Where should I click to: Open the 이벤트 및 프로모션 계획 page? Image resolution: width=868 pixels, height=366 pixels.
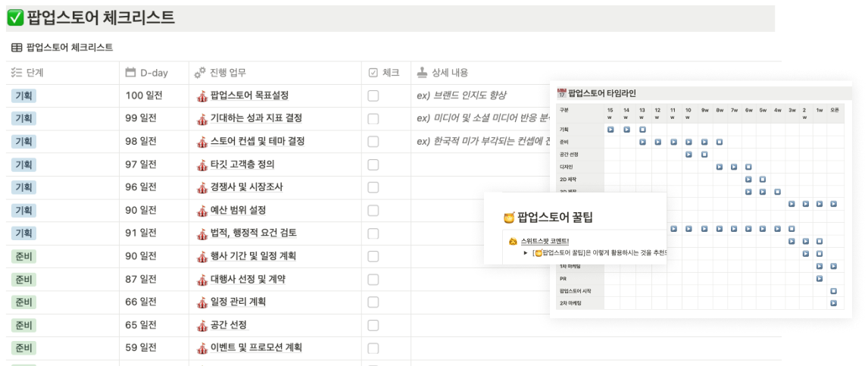[x=256, y=349]
